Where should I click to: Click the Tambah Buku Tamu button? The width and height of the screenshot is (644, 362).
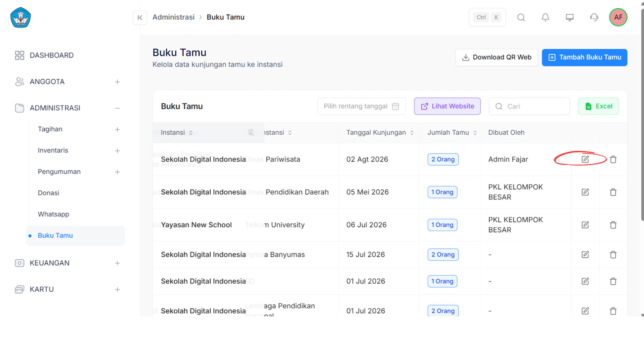click(x=584, y=57)
